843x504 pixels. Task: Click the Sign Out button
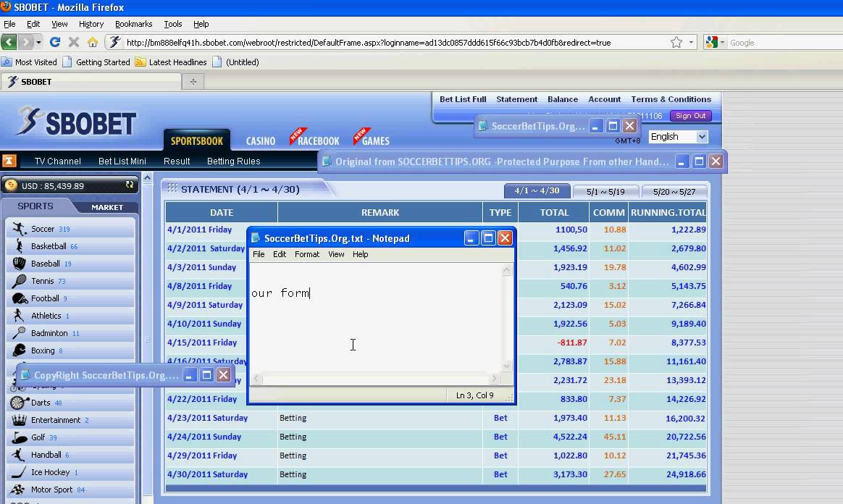pos(691,116)
